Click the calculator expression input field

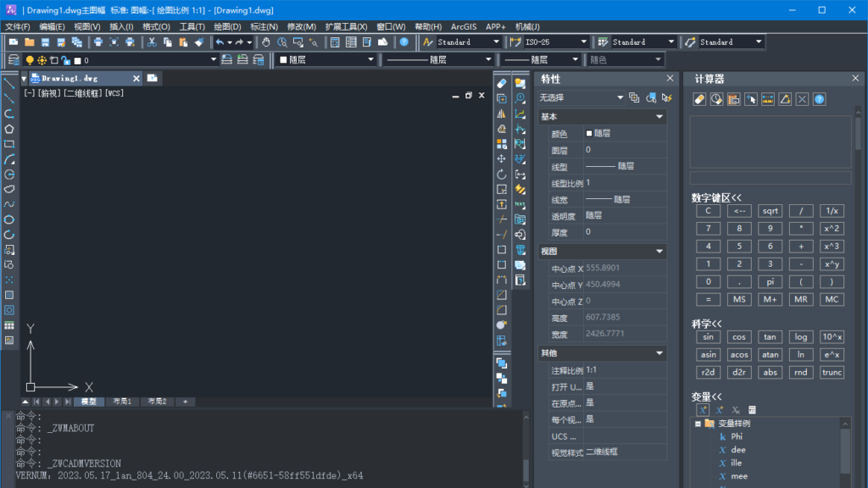[x=770, y=178]
